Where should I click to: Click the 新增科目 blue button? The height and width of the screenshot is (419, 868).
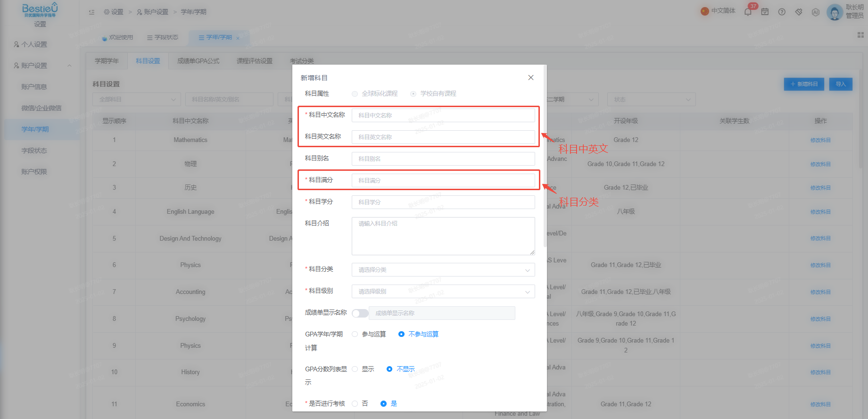[804, 84]
